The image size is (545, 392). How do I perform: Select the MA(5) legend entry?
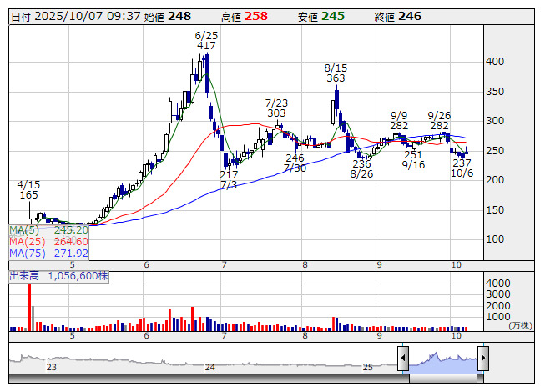point(48,229)
